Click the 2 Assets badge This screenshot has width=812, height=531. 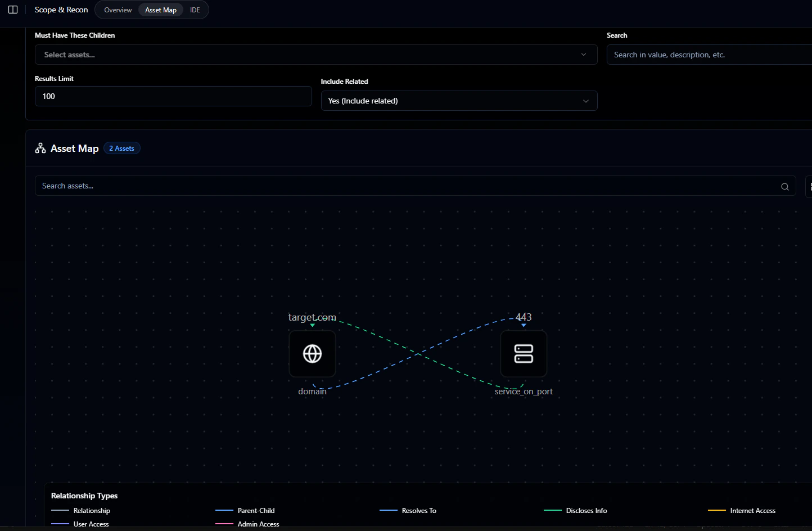pyautogui.click(x=121, y=148)
